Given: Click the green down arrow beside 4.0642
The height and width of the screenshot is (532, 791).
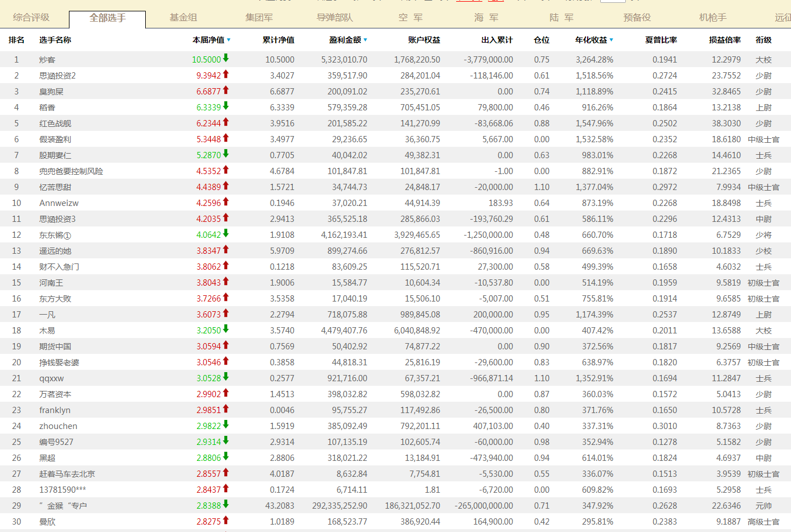Looking at the screenshot, I should coord(226,233).
